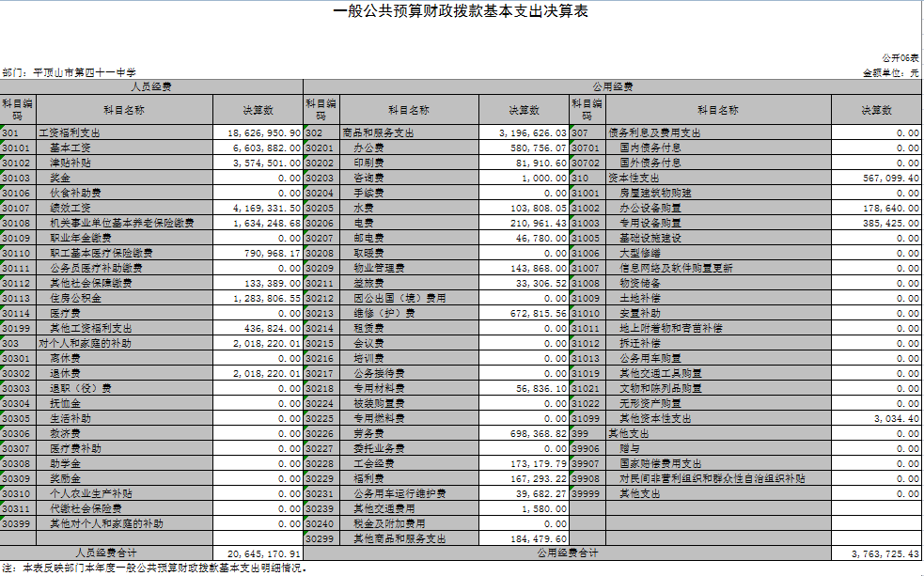Select 机关事业单位基本养老保险缴费 cell

[x=124, y=223]
